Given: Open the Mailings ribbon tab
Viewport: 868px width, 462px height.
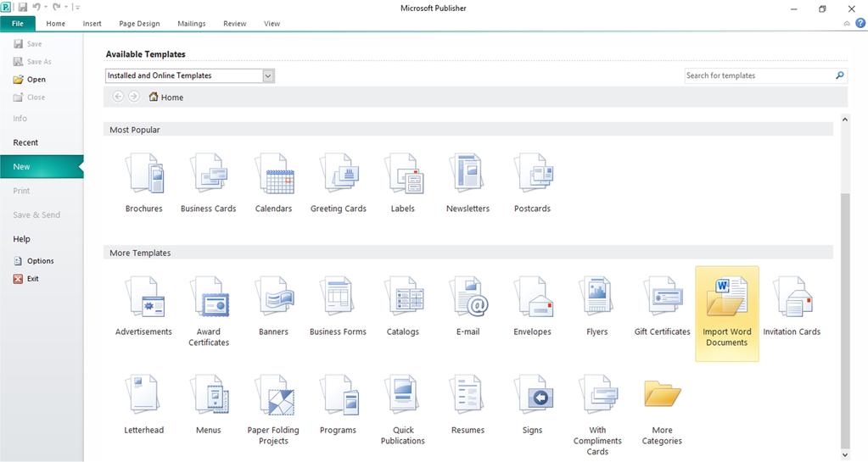Looking at the screenshot, I should tap(192, 23).
